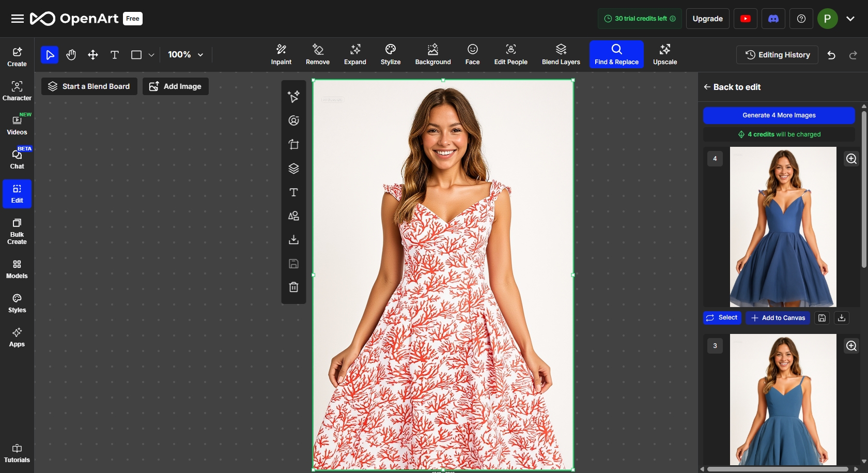Click the vertical results scrollbar
The image size is (868, 473).
864,190
